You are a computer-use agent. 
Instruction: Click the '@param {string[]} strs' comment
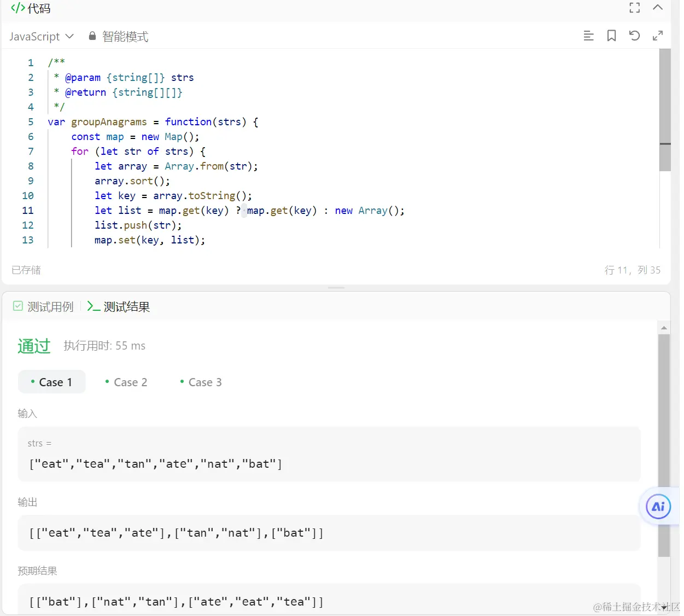(129, 78)
